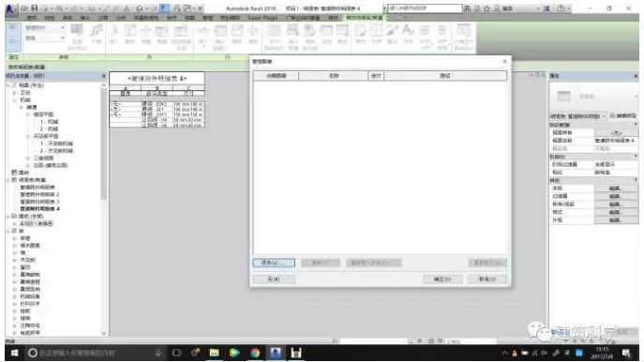Click the Cortana search box on taskbar
The width and height of the screenshot is (644, 362).
[97, 353]
